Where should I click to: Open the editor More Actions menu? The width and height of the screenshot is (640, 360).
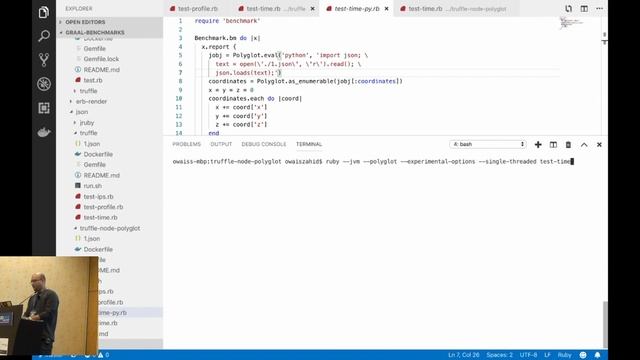pyautogui.click(x=599, y=9)
